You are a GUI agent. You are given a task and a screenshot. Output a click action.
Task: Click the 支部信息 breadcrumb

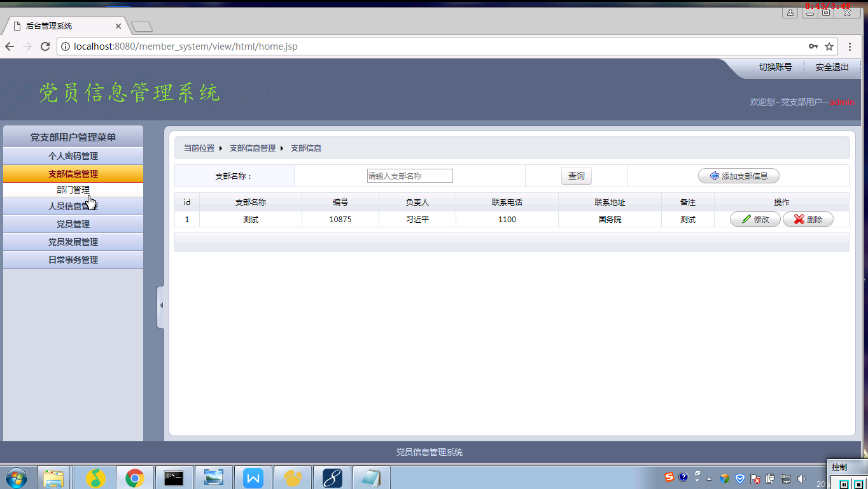(x=306, y=148)
